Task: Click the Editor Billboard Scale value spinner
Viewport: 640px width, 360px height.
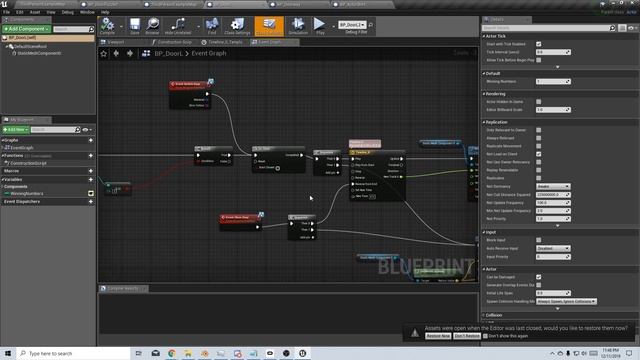Action: tap(553, 110)
